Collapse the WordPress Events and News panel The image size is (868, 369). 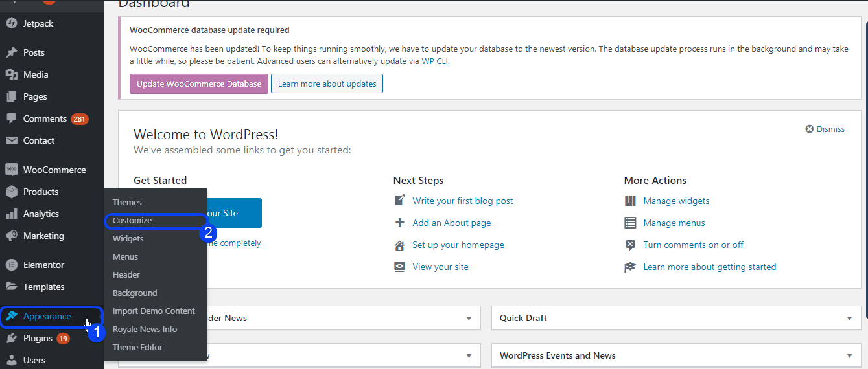[849, 356]
